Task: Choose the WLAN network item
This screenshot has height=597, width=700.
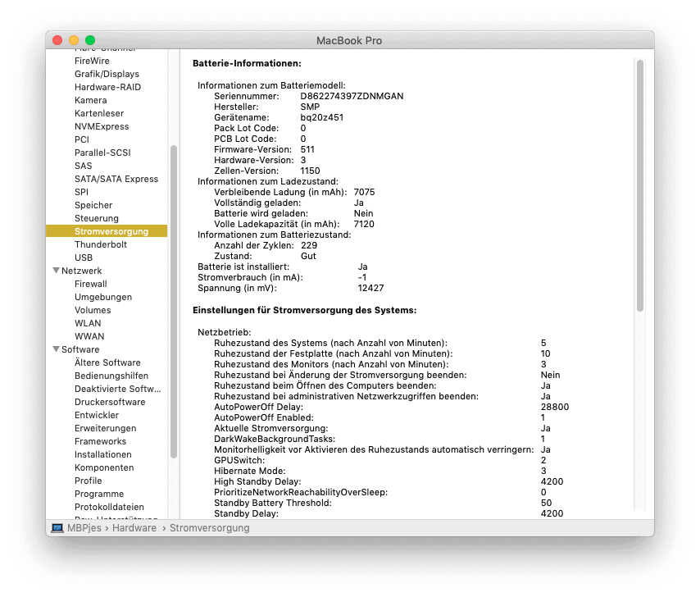Action: pyautogui.click(x=88, y=323)
